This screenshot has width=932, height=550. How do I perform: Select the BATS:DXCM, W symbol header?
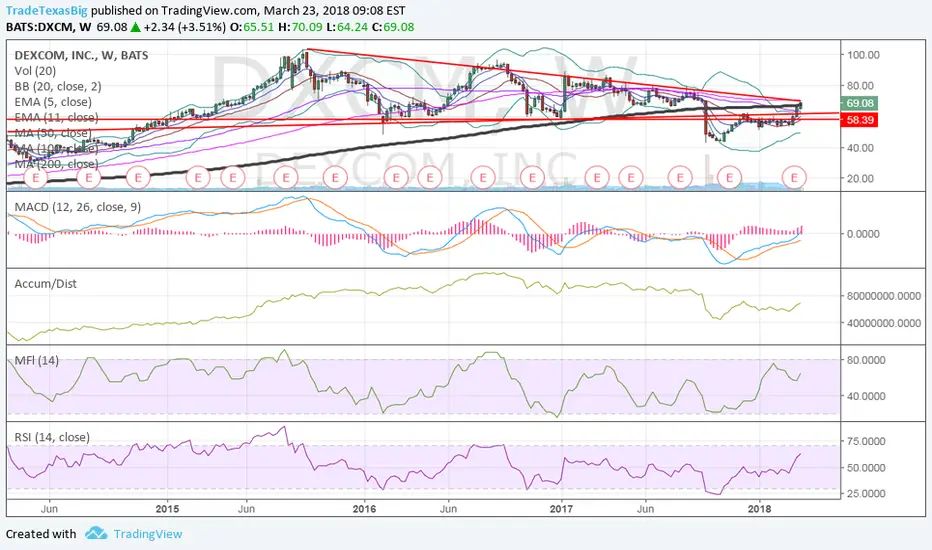[49, 27]
